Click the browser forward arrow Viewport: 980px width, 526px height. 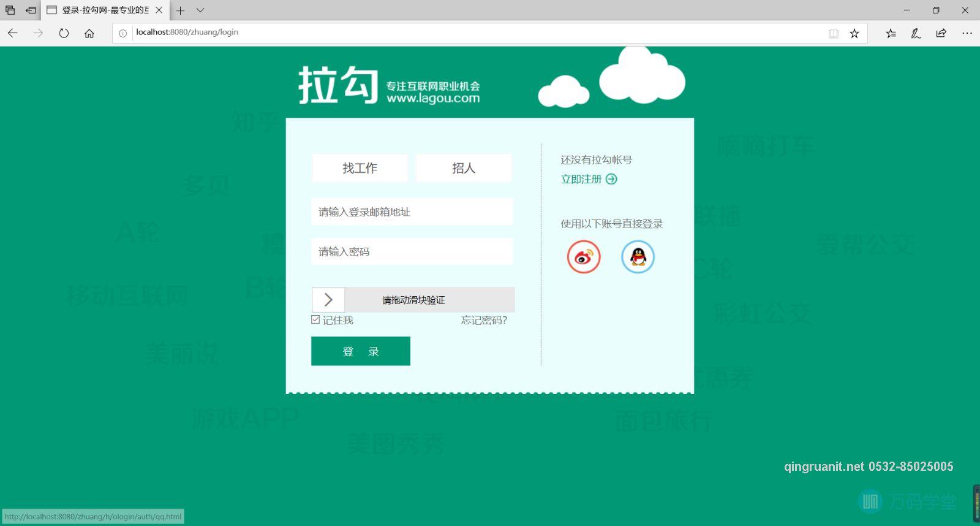(x=38, y=33)
